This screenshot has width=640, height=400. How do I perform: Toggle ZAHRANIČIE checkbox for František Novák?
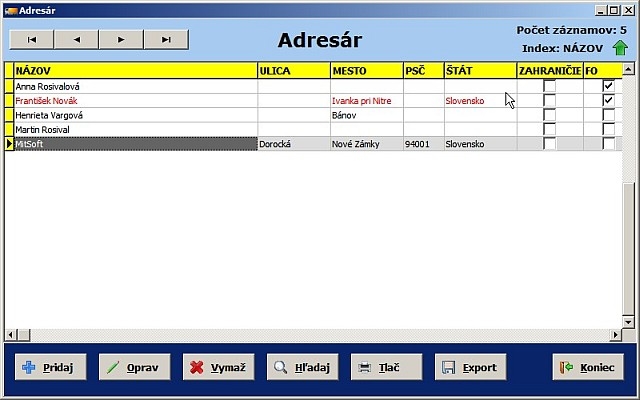[549, 100]
